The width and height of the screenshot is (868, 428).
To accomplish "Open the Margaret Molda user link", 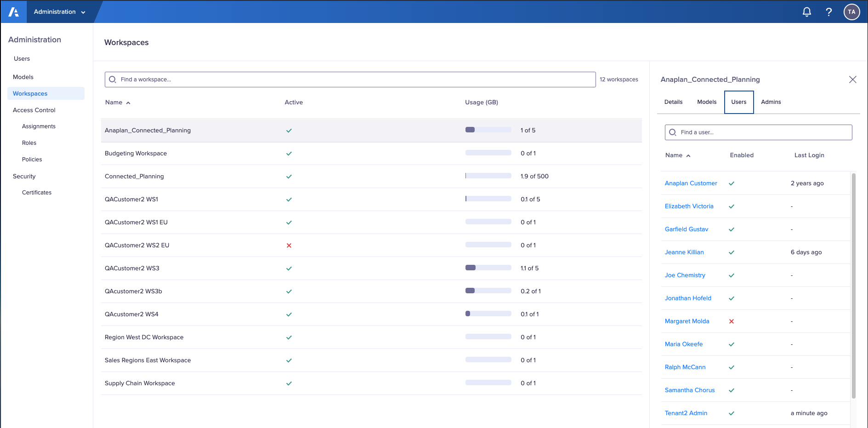I will click(687, 321).
